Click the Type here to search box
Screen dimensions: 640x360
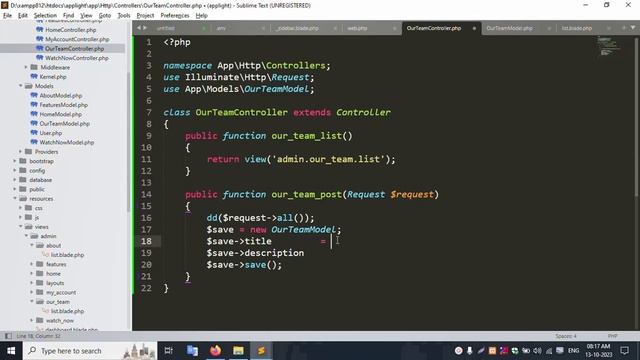point(90,351)
